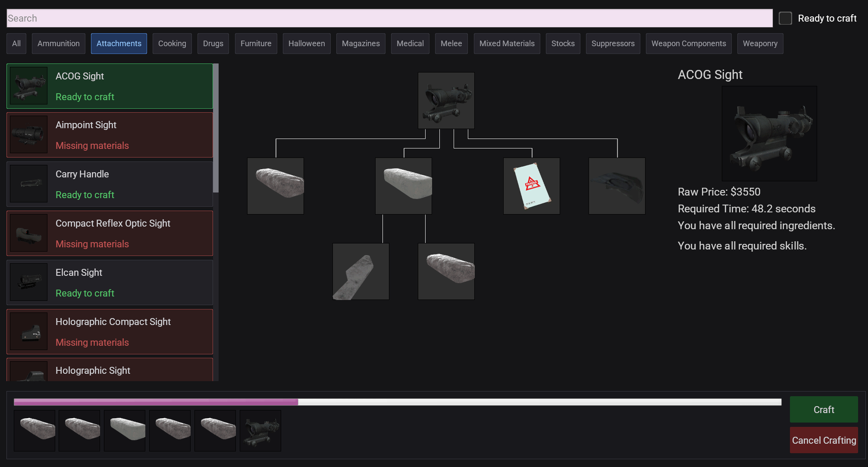Click the ACOG Sight icon in the crafting queue

point(260,430)
